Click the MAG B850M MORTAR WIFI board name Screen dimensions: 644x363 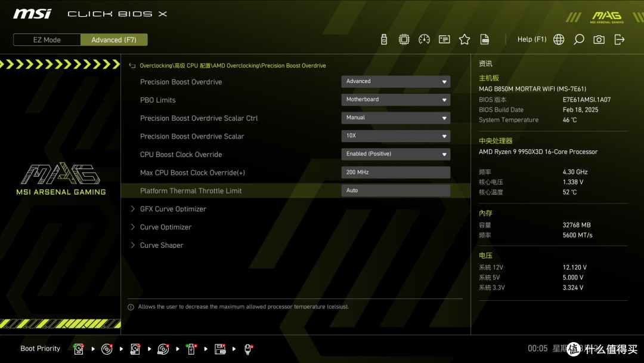[532, 89]
